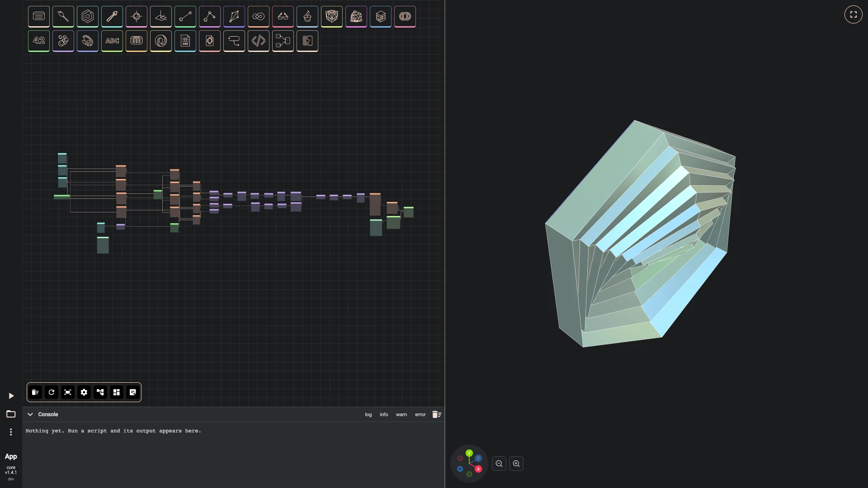
Task: Zoom in on the 3D viewport
Action: pos(516,464)
